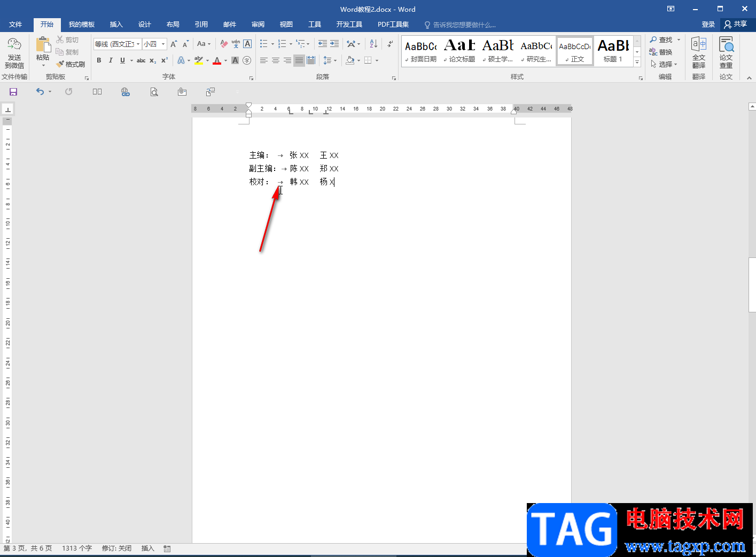Click the tab stop selector on ruler
Viewport: 756px width, 557px height.
coord(8,109)
